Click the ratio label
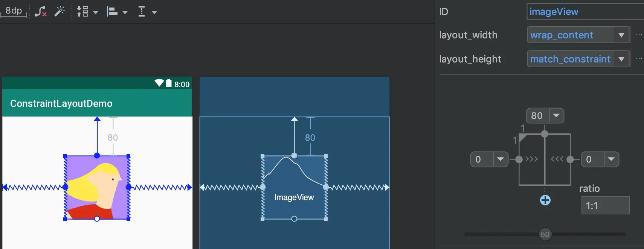The width and height of the screenshot is (644, 249). 589,188
